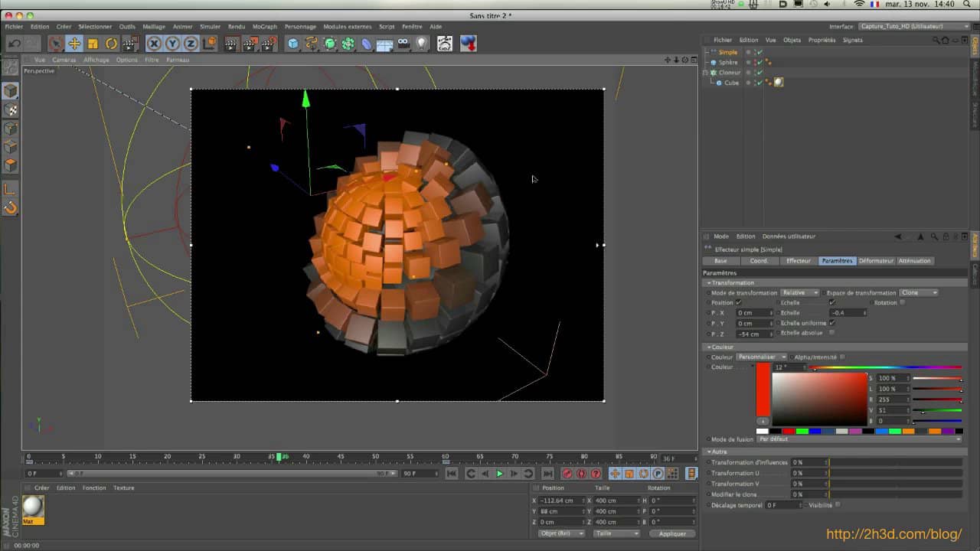The image size is (980, 551).
Task: Open the Mode de transformation dropdown
Action: 799,292
